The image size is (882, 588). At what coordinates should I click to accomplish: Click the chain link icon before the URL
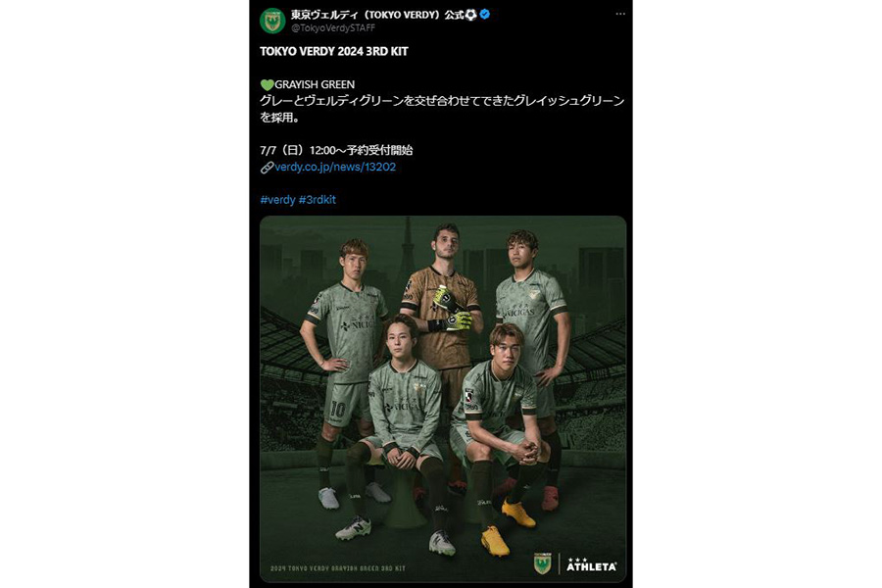268,168
